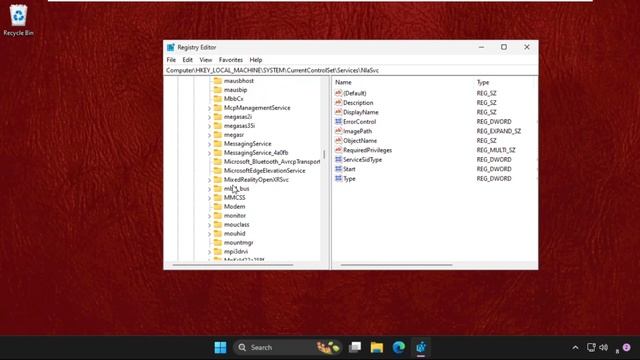Expand the megasas35i key
Image resolution: width=640 pixels, height=360 pixels.
[x=209, y=126]
